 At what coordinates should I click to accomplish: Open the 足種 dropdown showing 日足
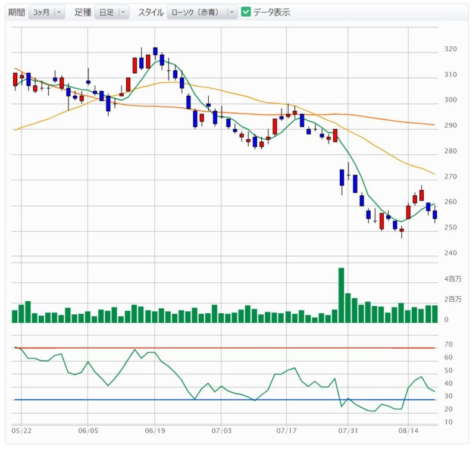pyautogui.click(x=112, y=12)
